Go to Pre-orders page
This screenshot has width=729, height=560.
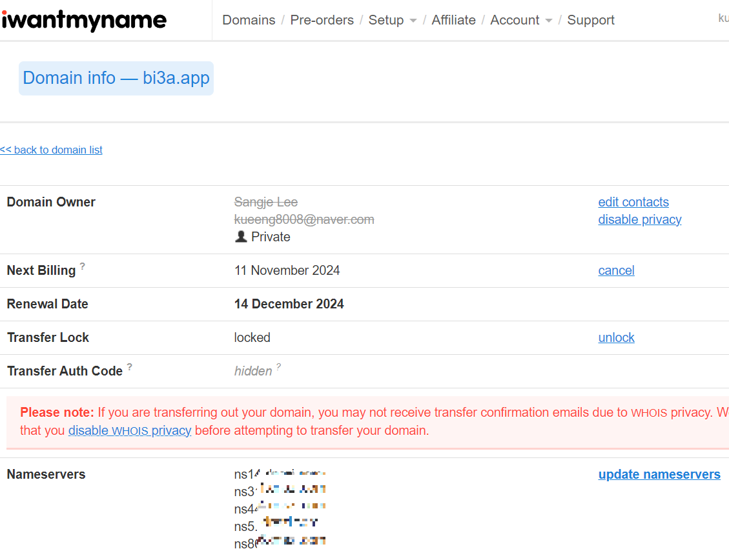(322, 20)
